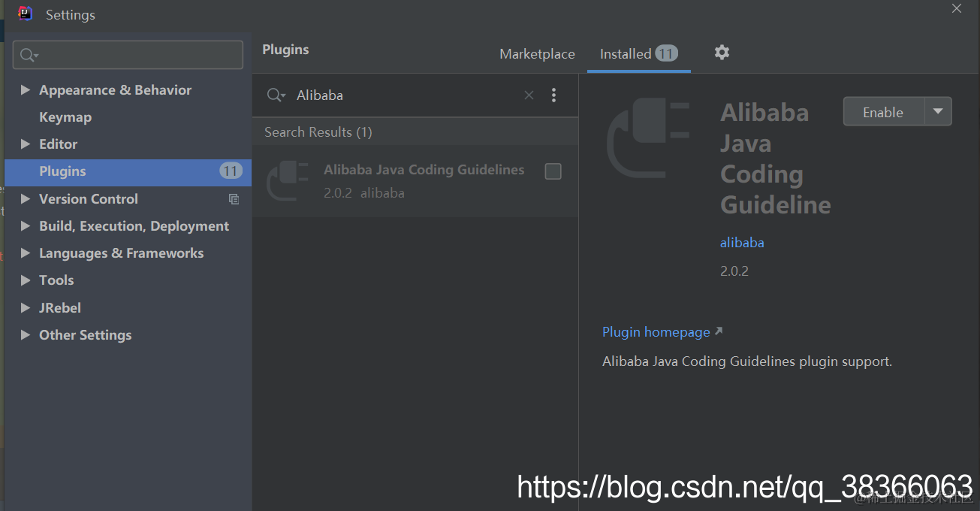Image resolution: width=980 pixels, height=511 pixels.
Task: Click the Version Control project-level icon
Action: [234, 199]
